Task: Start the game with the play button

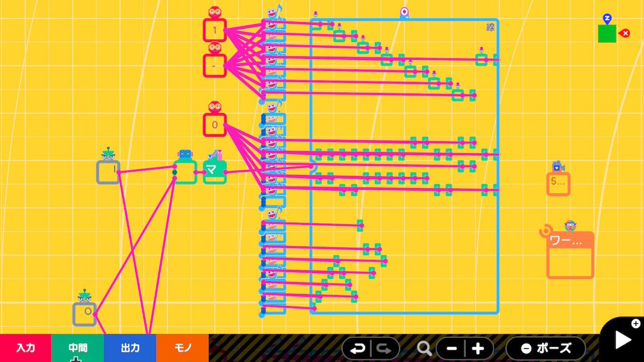Action: [x=623, y=339]
